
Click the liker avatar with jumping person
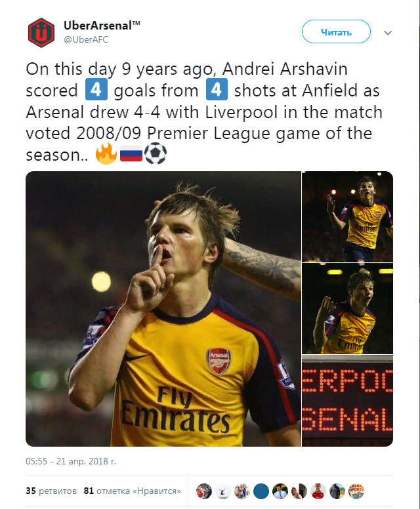[x=223, y=491]
